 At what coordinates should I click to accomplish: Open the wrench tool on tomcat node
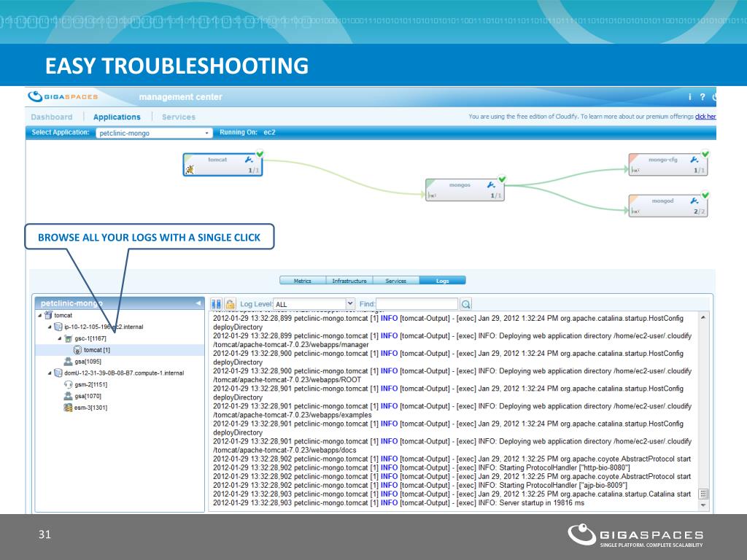coord(249,160)
